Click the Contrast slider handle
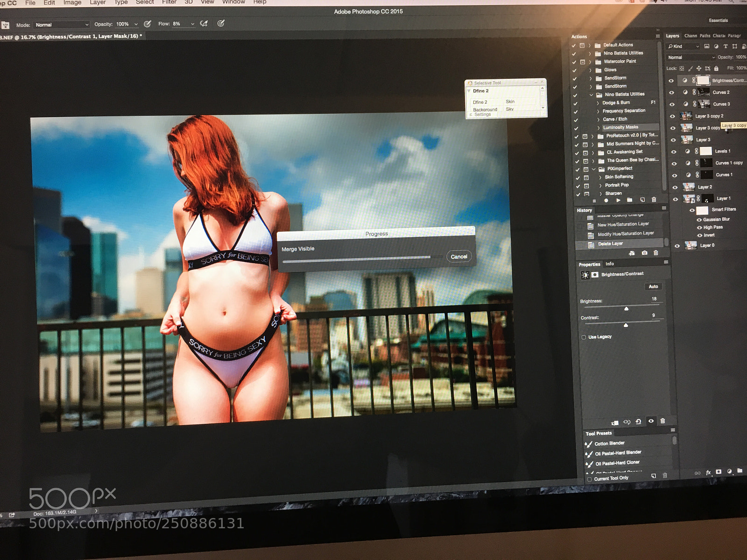The image size is (747, 560). (x=626, y=325)
